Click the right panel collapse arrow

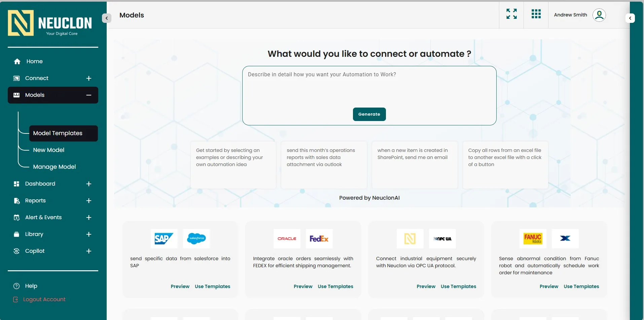coord(630,18)
